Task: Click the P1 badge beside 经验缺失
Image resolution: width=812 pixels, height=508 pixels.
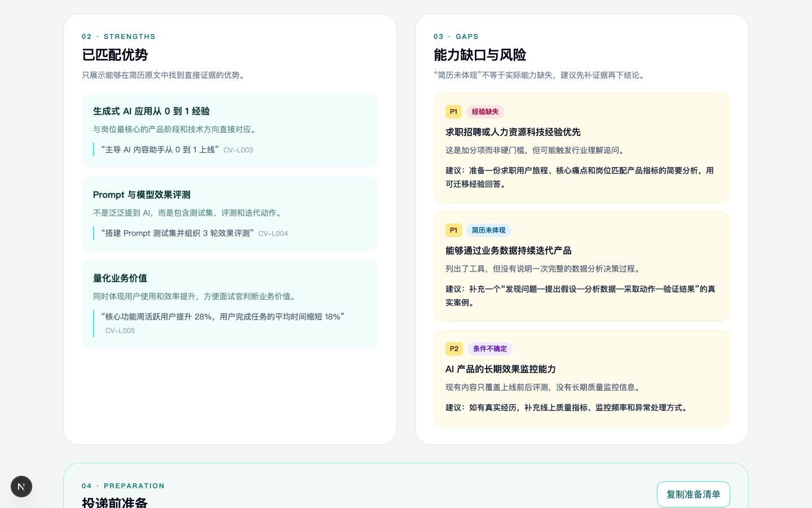Action: (x=453, y=112)
